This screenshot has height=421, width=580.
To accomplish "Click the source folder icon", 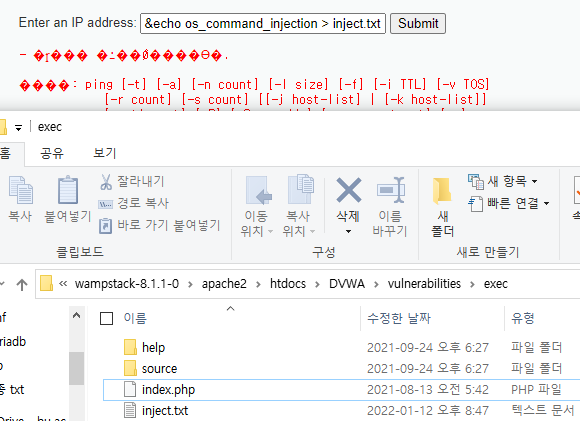I will (x=130, y=368).
